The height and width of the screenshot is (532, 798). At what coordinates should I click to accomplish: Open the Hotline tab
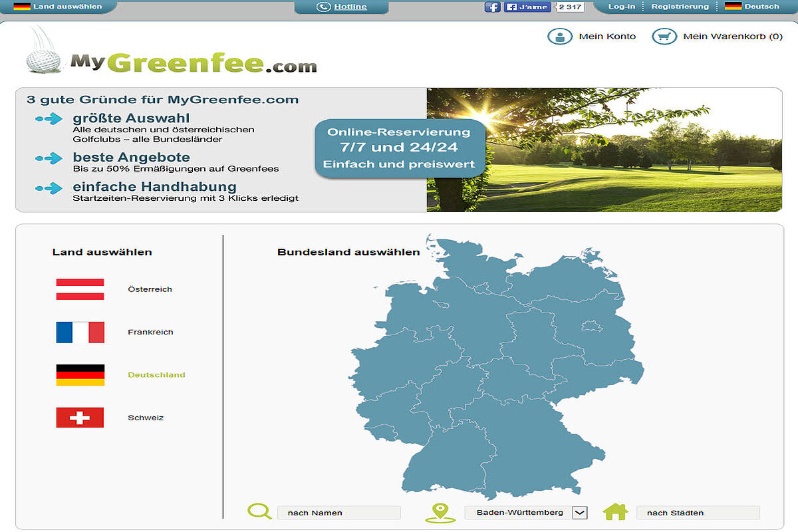point(342,7)
